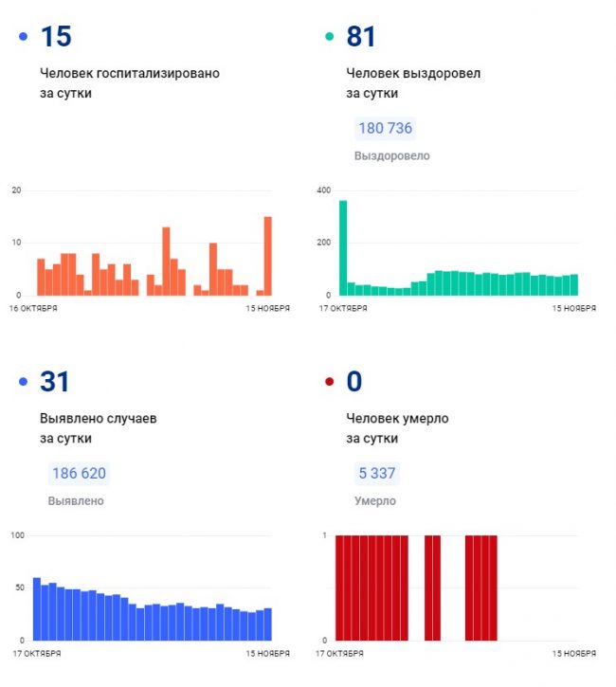Select the 5 337 deaths total badge
Image resolution: width=616 pixels, height=687 pixels.
376,473
